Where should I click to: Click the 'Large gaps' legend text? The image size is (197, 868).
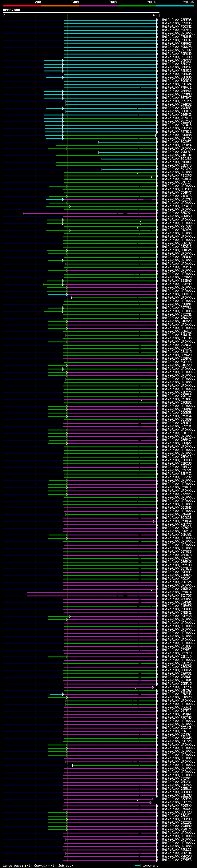point(13,866)
